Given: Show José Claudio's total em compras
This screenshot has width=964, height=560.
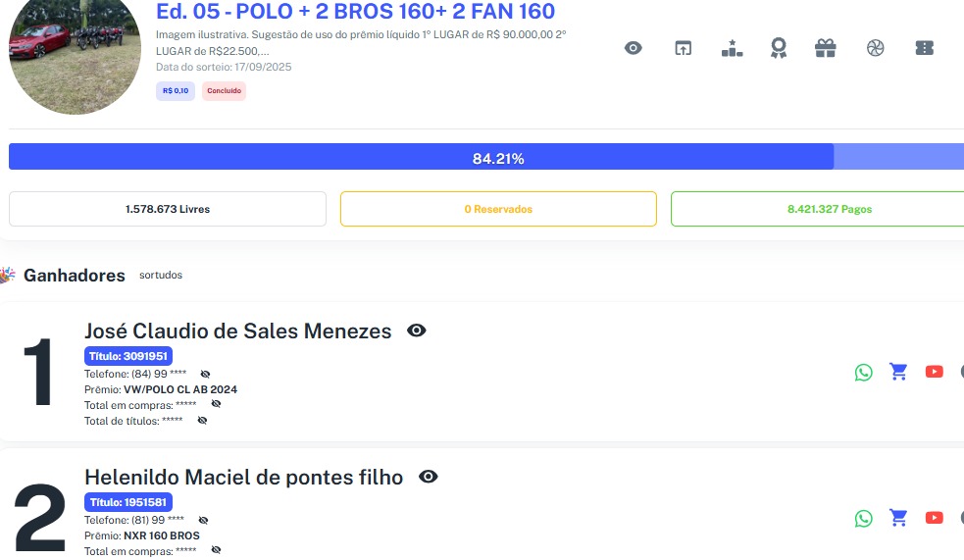Looking at the screenshot, I should click(x=216, y=404).
